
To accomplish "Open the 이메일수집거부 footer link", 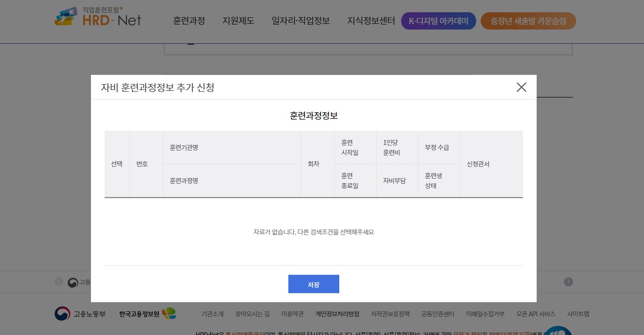I will pyautogui.click(x=485, y=314).
